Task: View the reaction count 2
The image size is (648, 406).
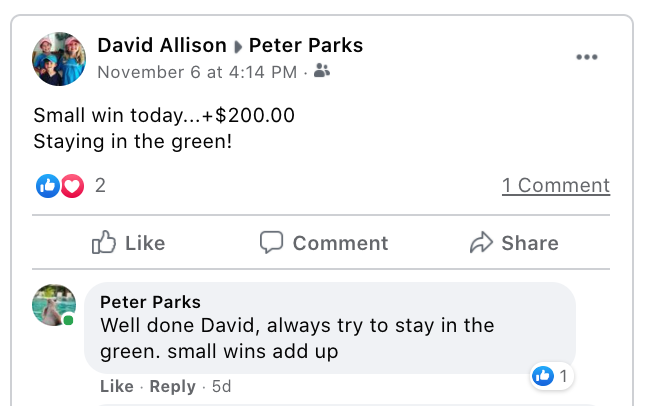Action: [100, 185]
